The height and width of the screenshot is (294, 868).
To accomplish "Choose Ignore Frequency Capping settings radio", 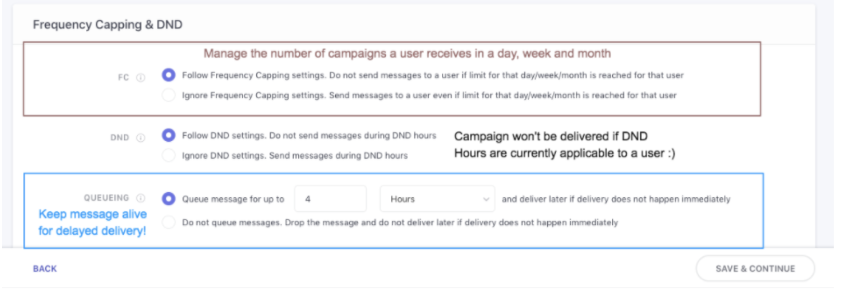I will [x=168, y=95].
